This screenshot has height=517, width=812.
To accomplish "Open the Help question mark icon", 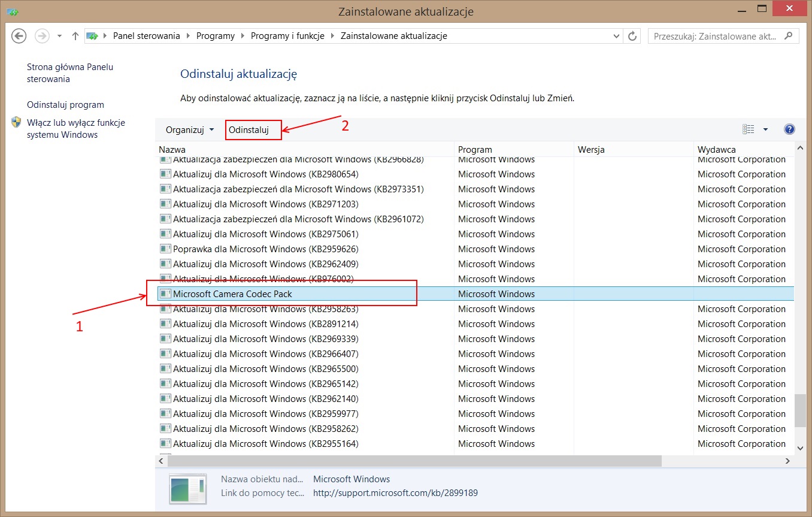I will click(x=789, y=129).
